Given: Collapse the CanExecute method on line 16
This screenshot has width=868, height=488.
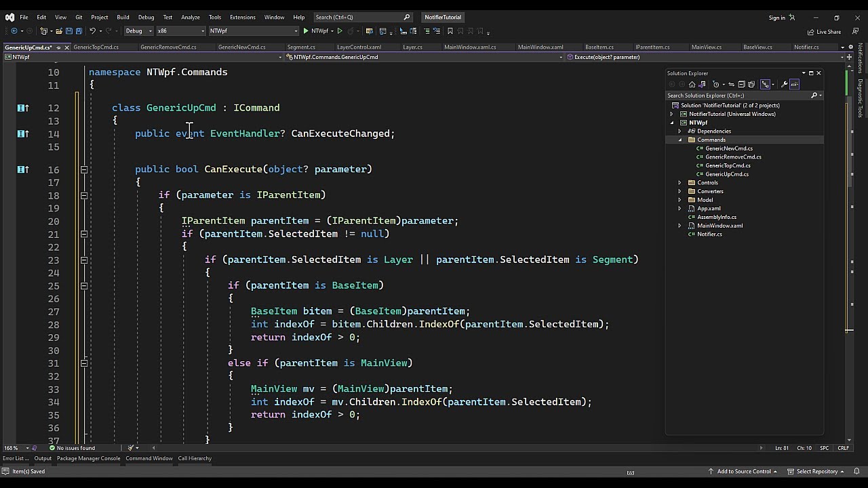Looking at the screenshot, I should (x=84, y=169).
